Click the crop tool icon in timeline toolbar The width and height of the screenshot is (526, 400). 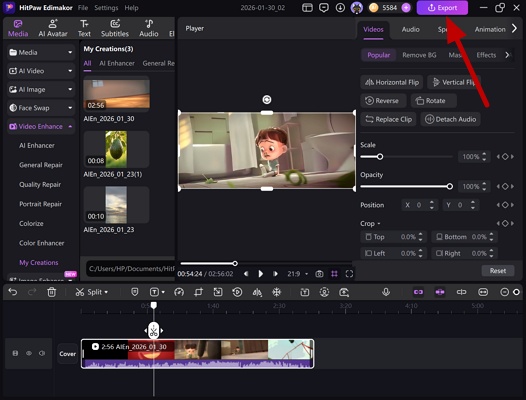[x=198, y=292]
